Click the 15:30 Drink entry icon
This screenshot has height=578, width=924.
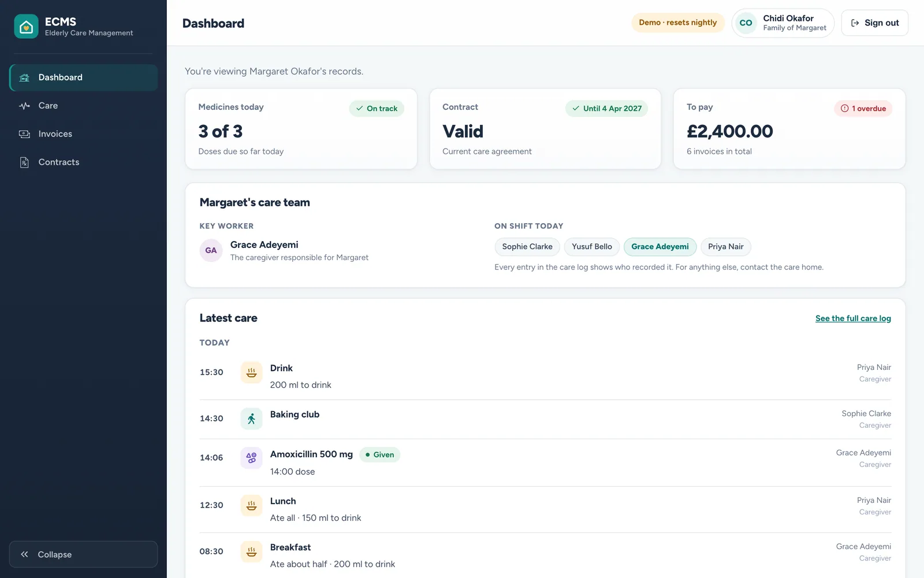pyautogui.click(x=251, y=372)
